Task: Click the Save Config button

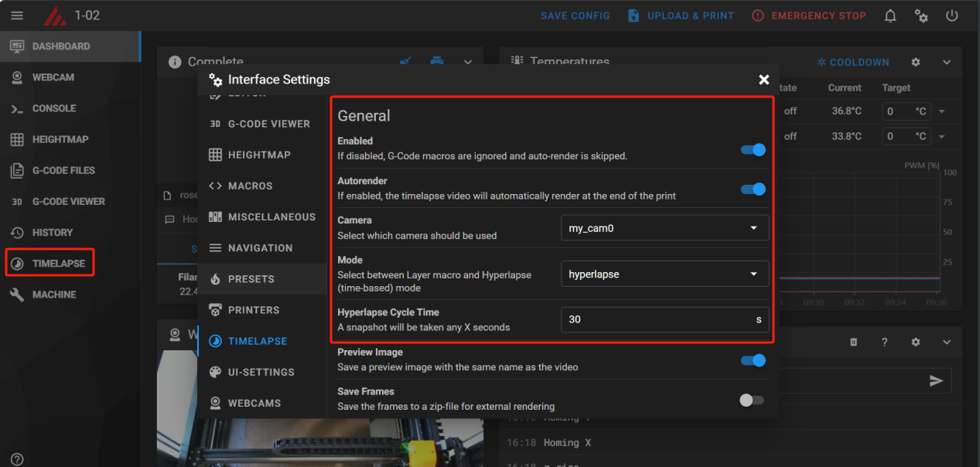Action: pos(575,15)
